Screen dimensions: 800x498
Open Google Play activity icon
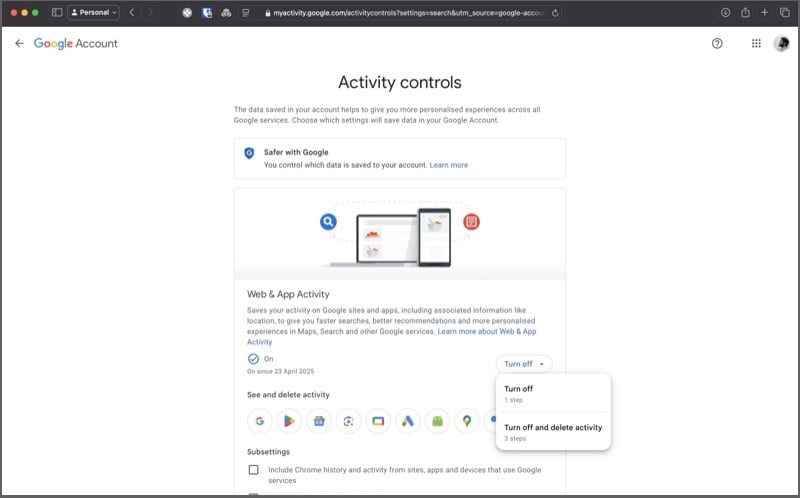pos(289,421)
